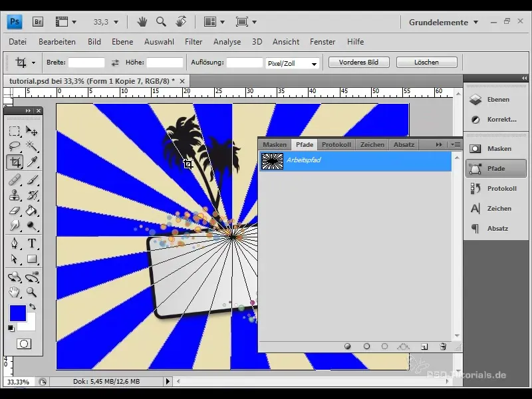Select the Type tool
532x399 pixels.
pos(32,243)
